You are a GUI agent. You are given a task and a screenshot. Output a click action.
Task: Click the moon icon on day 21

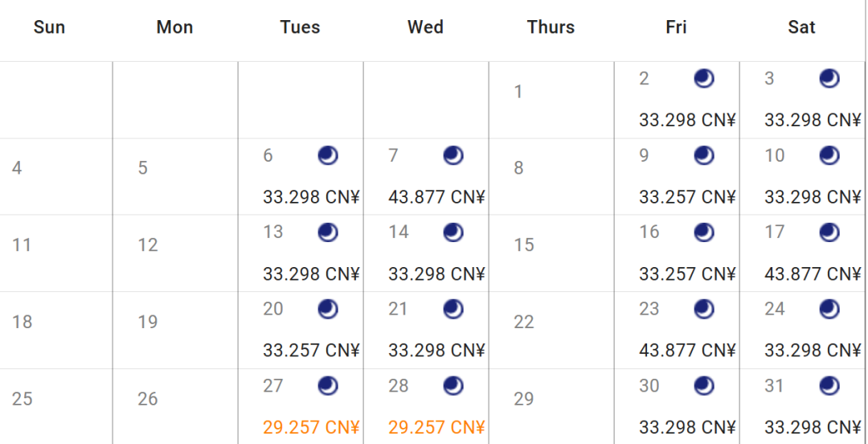[x=453, y=309]
